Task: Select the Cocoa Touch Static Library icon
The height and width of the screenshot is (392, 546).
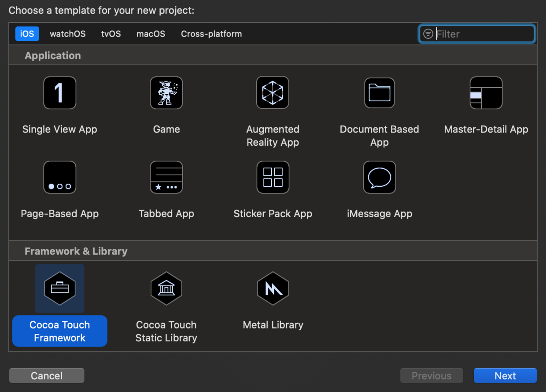Action: [166, 288]
